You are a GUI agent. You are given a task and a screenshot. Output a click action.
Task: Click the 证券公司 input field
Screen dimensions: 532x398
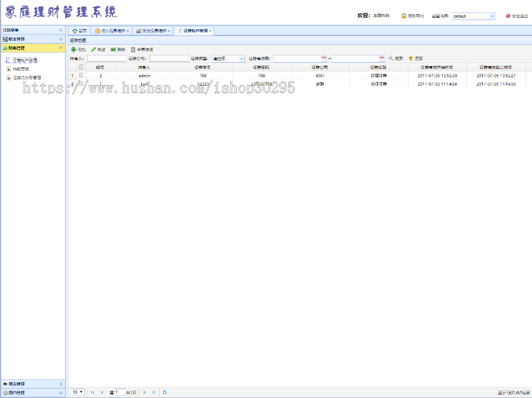click(169, 58)
